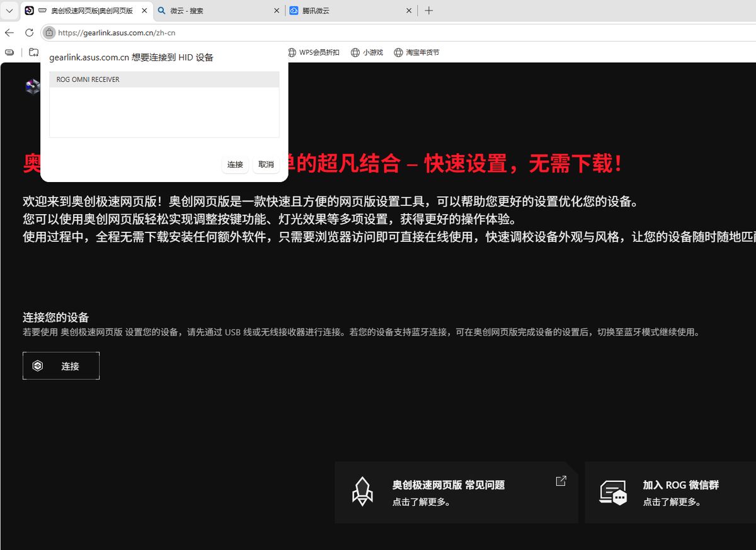Click the ROG logo in the page header
Image resolution: width=756 pixels, height=550 pixels.
(x=33, y=87)
